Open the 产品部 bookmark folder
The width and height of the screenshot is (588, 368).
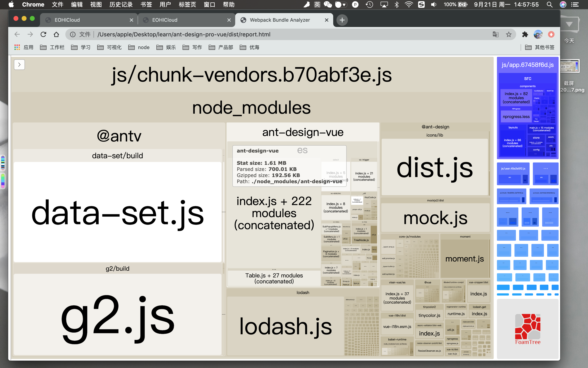[x=221, y=47]
